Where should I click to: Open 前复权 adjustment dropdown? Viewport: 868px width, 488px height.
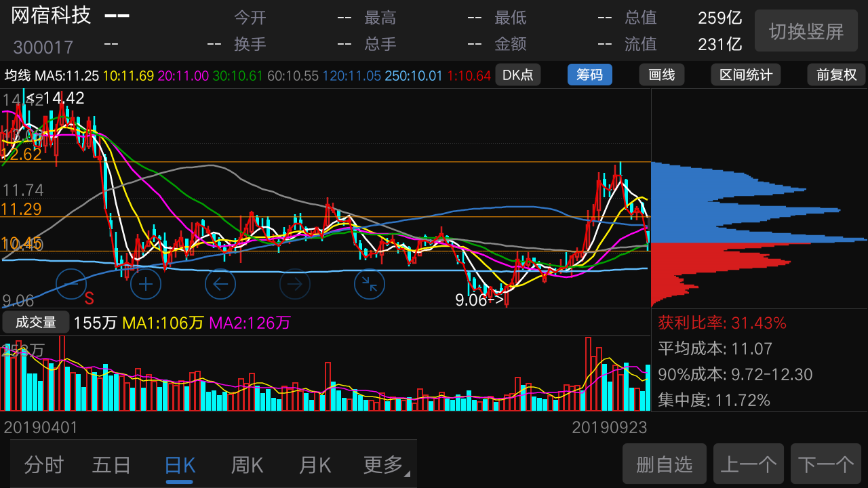(836, 75)
